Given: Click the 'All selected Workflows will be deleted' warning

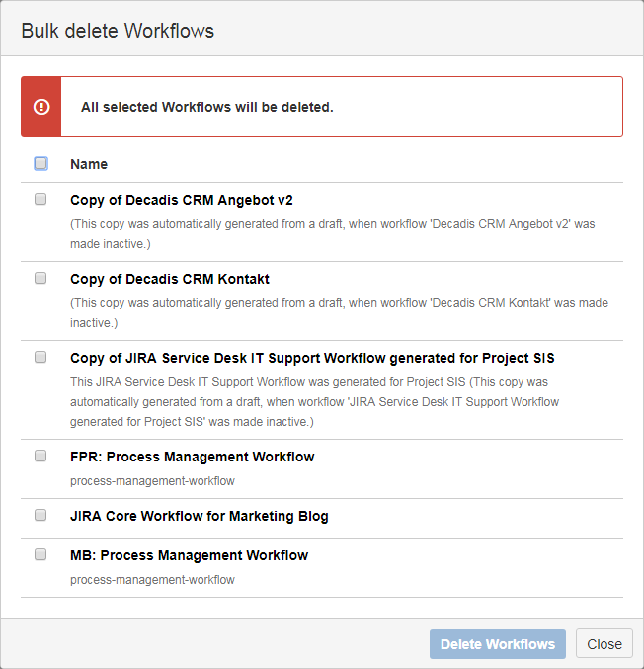Looking at the screenshot, I should [207, 107].
